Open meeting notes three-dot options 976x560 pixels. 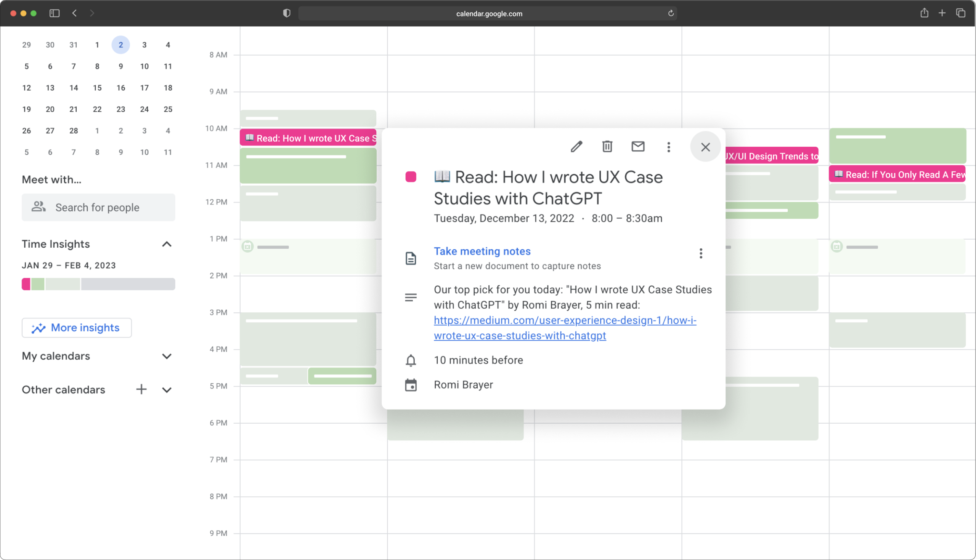pyautogui.click(x=700, y=253)
